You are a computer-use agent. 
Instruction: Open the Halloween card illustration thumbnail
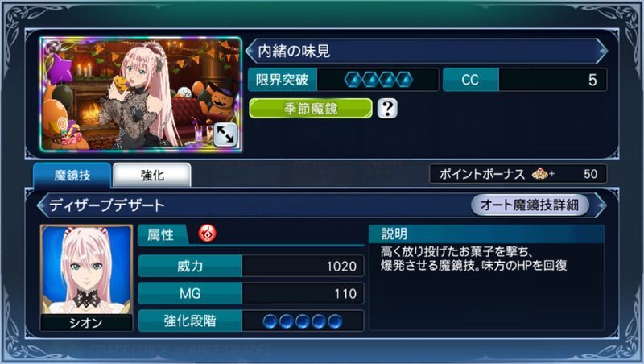[141, 94]
